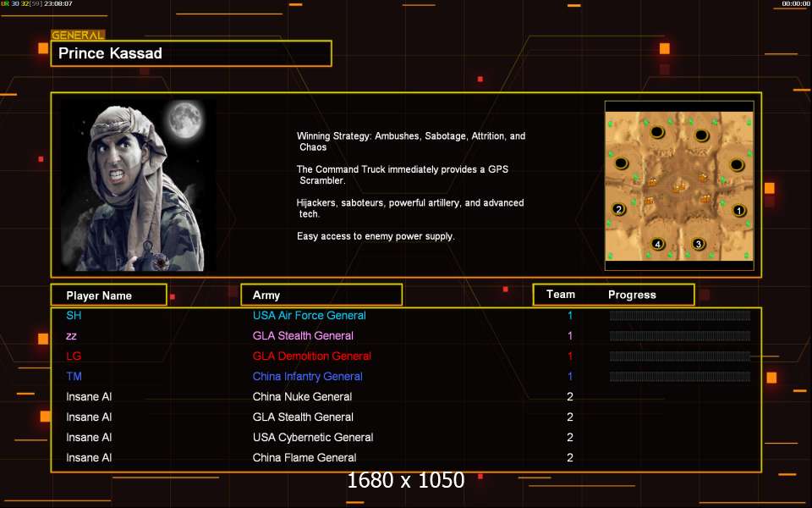
Task: Click the 23:08:07 clock readout
Action: point(58,3)
